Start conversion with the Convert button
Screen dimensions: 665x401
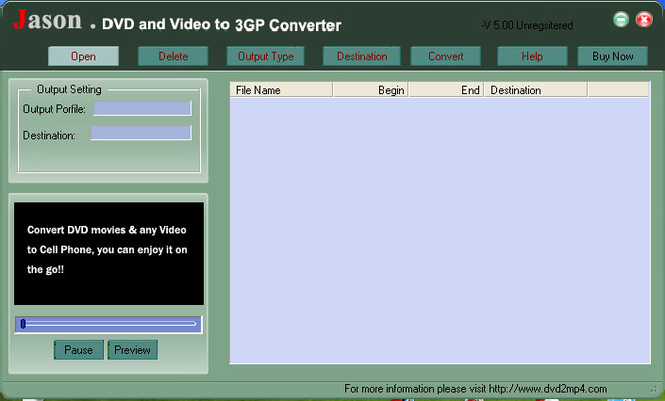(x=445, y=56)
